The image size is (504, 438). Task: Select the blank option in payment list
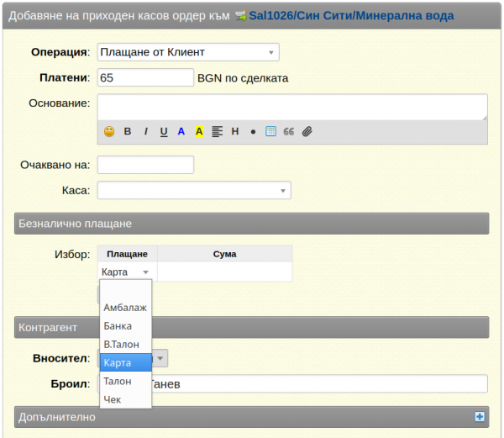126,289
